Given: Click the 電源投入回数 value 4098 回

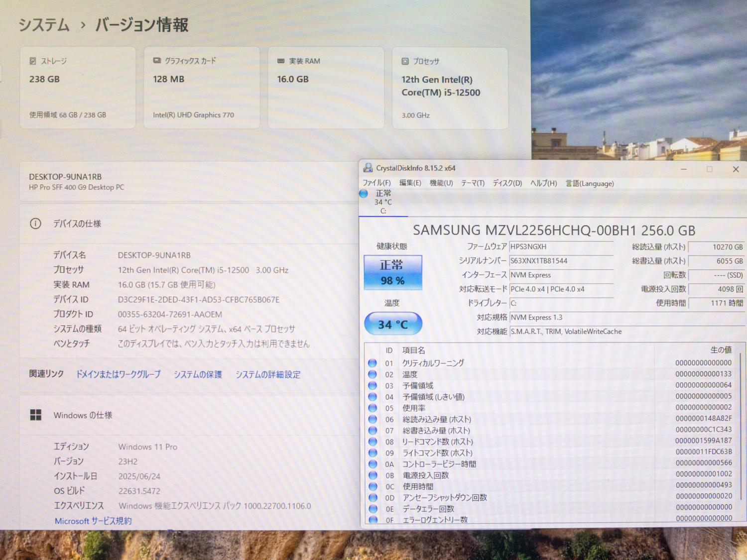Looking at the screenshot, I should 717,289.
